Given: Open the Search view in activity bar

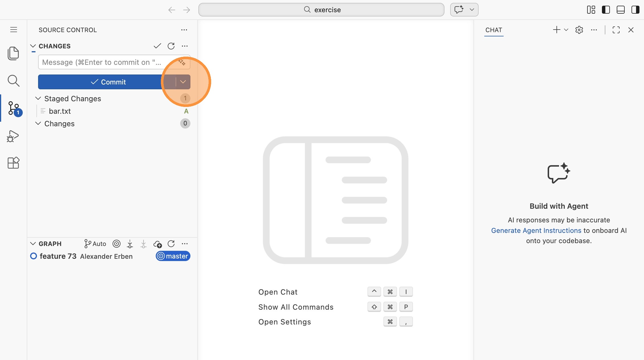Looking at the screenshot, I should (x=13, y=81).
